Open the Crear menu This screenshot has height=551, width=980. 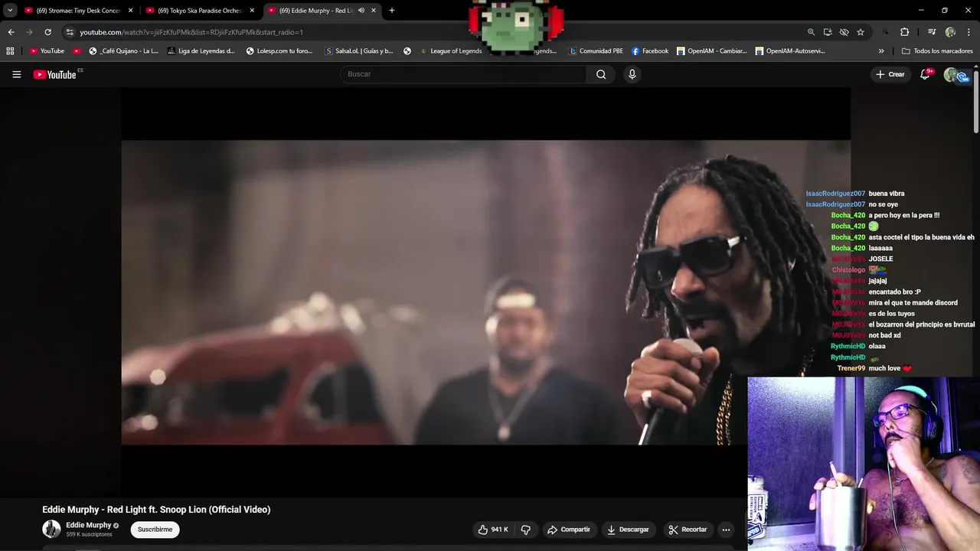pyautogui.click(x=890, y=74)
